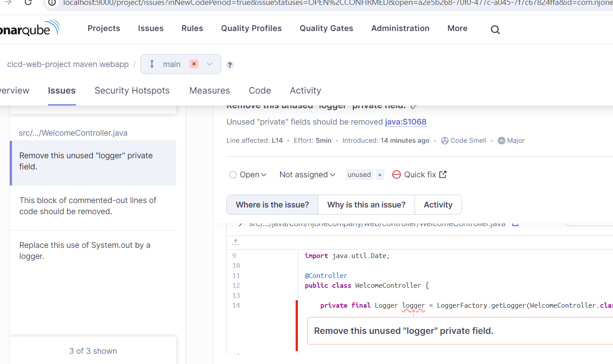Screen dimensions: 613x364
Task: Click the browser address bar URL
Action: 337,3
